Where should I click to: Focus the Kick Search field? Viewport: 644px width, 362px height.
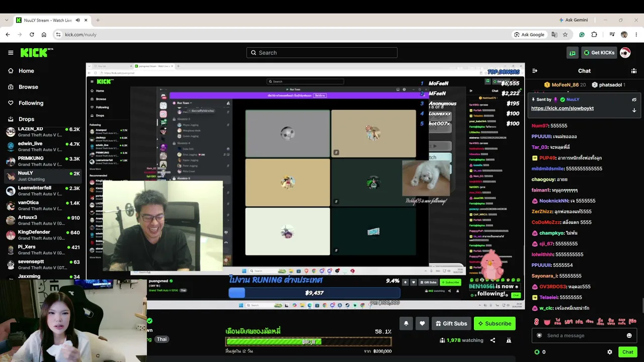pos(322,53)
